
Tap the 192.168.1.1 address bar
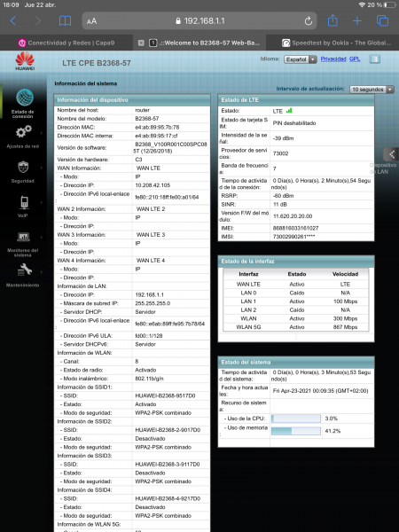(199, 21)
